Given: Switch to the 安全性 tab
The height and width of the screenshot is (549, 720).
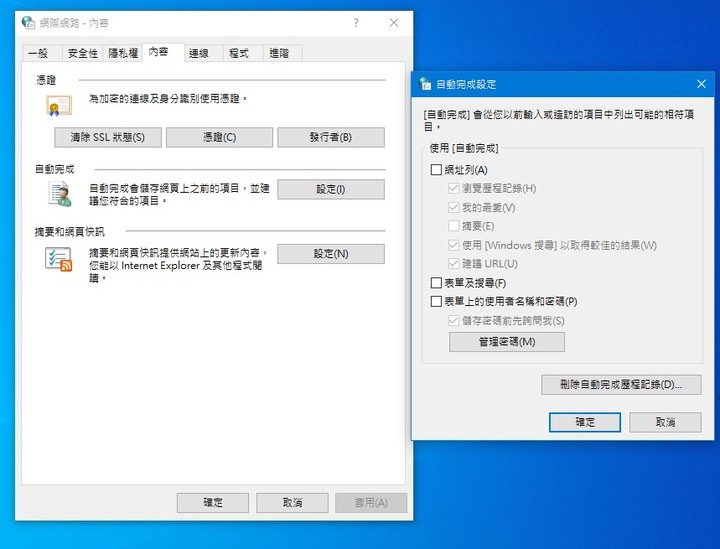Looking at the screenshot, I should point(83,53).
